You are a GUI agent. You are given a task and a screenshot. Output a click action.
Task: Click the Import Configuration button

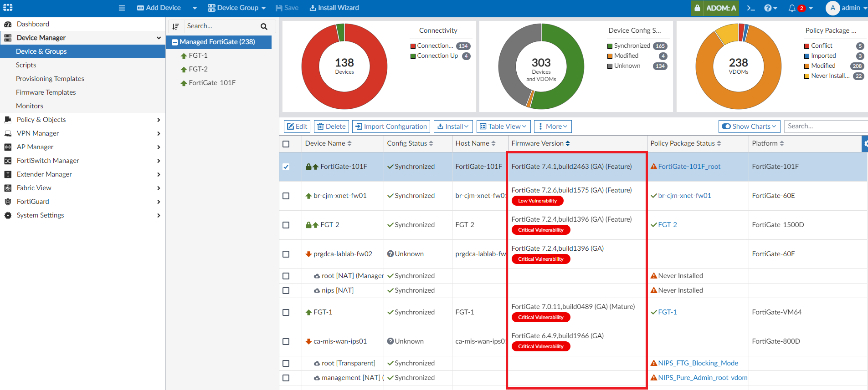click(x=391, y=127)
